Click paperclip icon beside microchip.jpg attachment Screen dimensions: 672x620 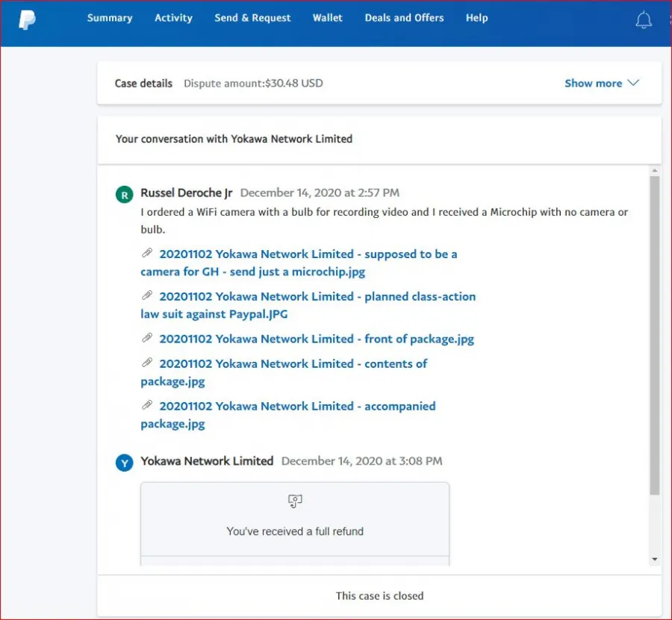coord(147,253)
